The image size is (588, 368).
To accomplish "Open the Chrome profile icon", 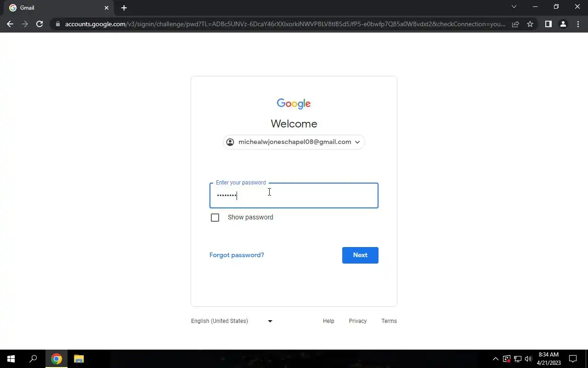I will (563, 24).
